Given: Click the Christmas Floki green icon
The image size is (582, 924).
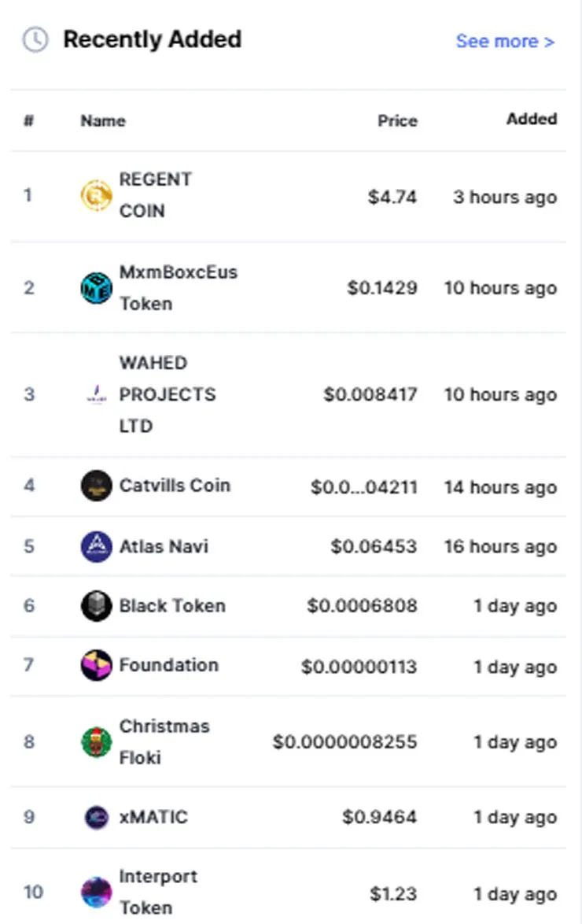Looking at the screenshot, I should [x=96, y=742].
